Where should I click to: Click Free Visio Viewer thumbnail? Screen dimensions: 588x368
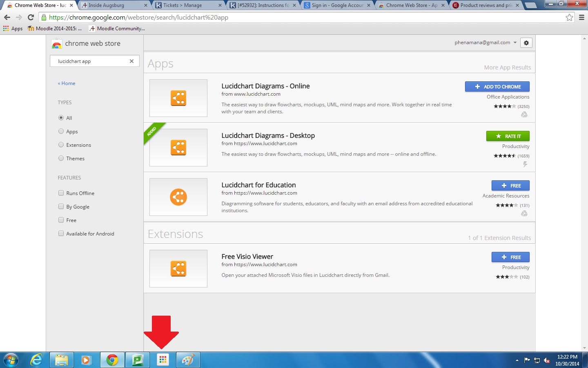click(178, 269)
